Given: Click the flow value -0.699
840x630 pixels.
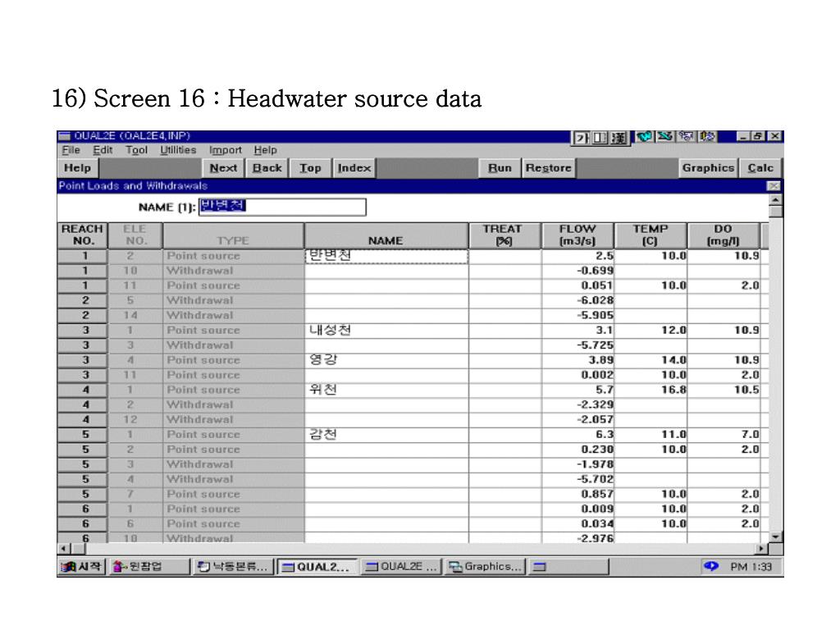Looking at the screenshot, I should pos(595,271).
